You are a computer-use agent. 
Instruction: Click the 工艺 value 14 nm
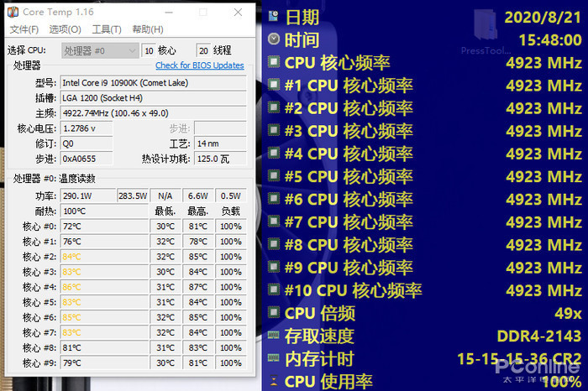click(220, 143)
